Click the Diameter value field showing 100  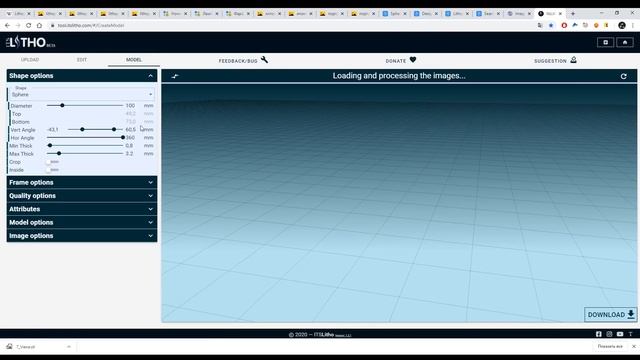pyautogui.click(x=131, y=106)
